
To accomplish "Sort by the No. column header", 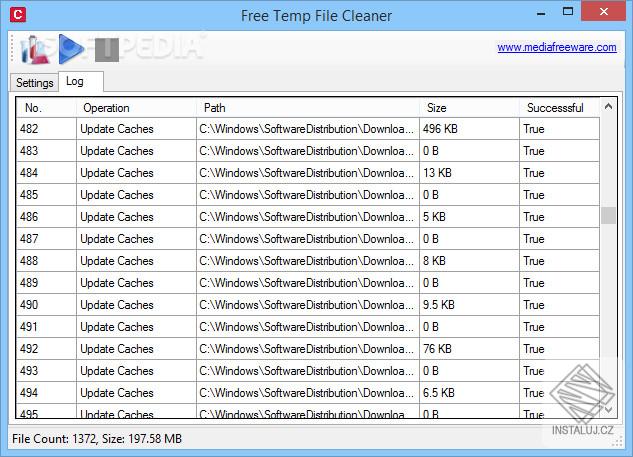I will (x=46, y=108).
